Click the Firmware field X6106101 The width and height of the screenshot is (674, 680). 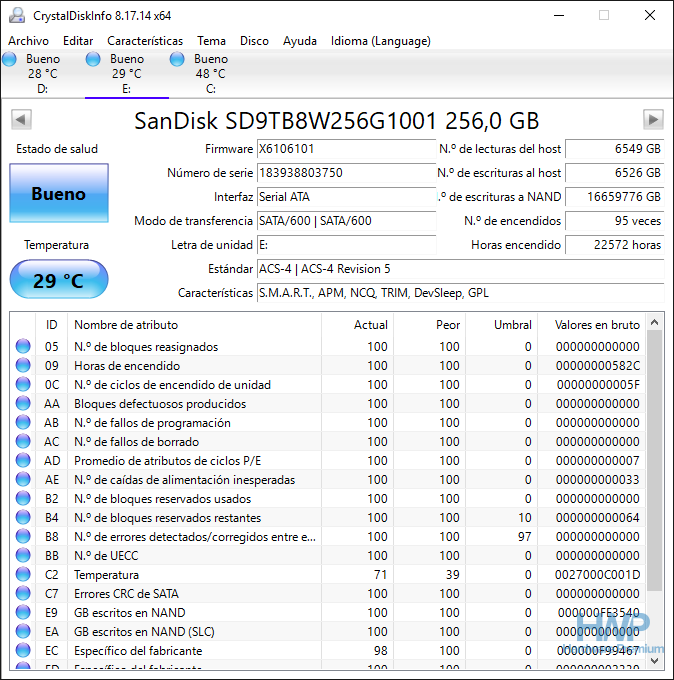(x=347, y=149)
